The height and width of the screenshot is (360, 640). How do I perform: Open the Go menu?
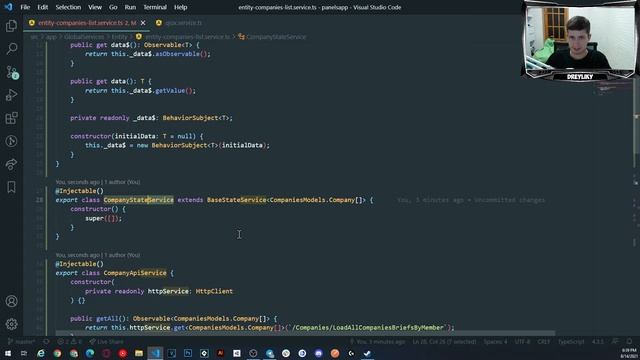pyautogui.click(x=113, y=7)
